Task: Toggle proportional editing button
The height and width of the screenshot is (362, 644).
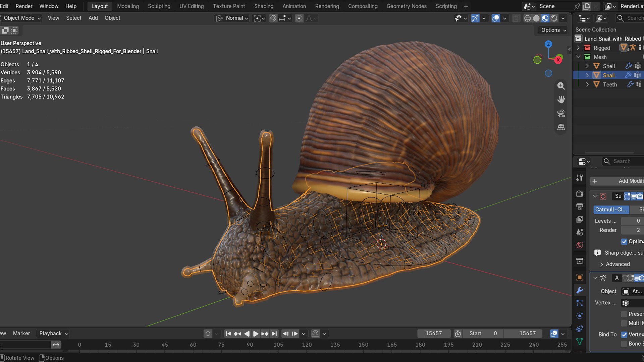Action: (x=299, y=18)
